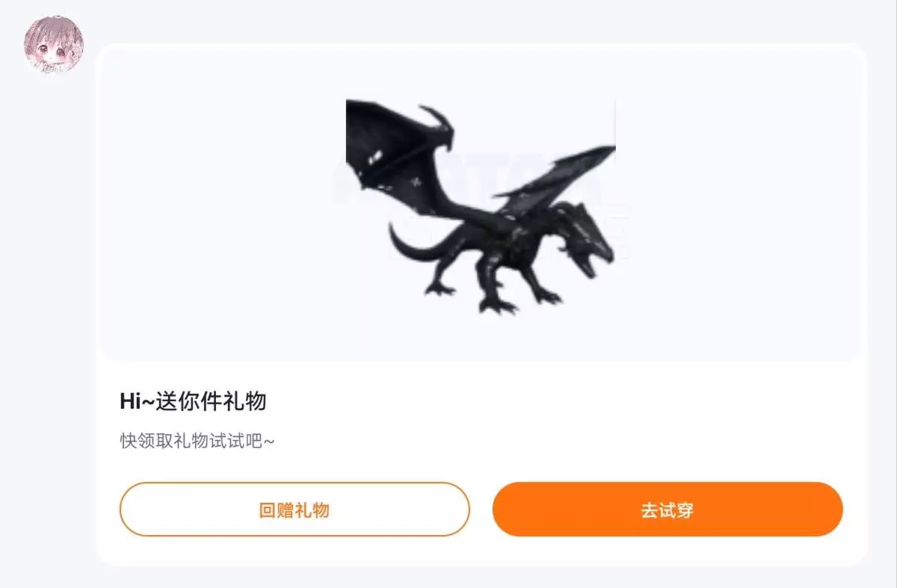Screen dimensions: 897x588
Task: Click the 回赠礼物 outlined button
Action: [x=295, y=510]
